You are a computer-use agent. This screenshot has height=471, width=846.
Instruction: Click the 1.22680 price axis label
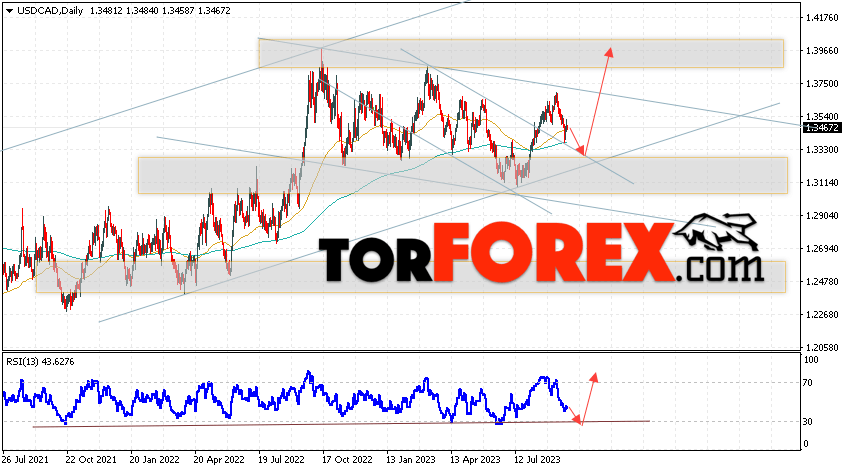coord(822,315)
